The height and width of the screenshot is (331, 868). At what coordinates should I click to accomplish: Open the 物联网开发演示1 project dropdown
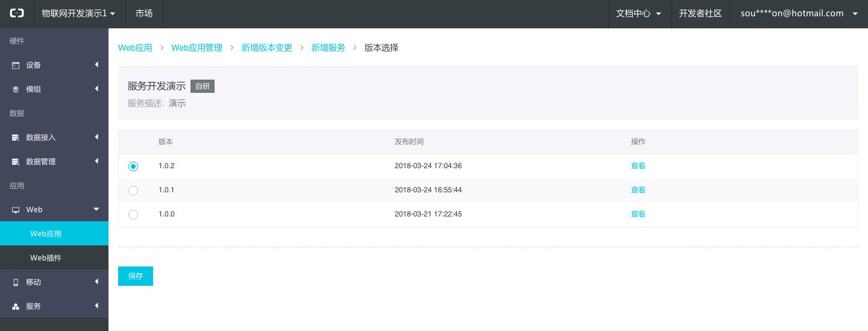[x=78, y=13]
